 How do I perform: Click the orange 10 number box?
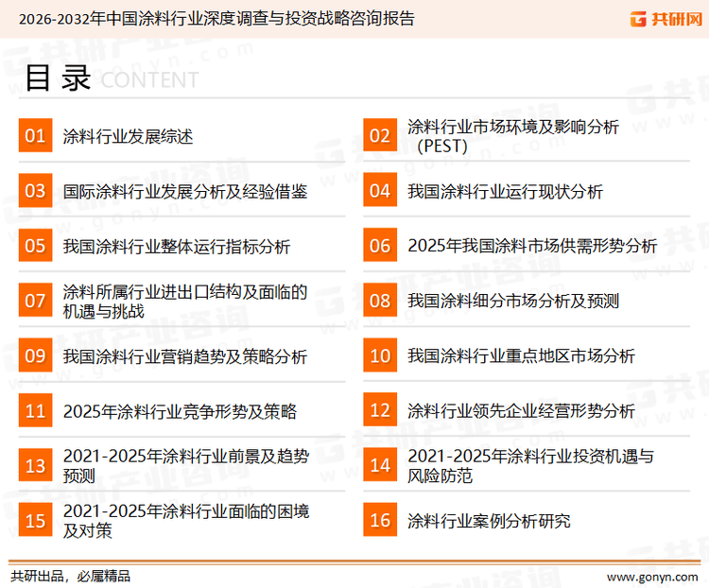coord(380,355)
